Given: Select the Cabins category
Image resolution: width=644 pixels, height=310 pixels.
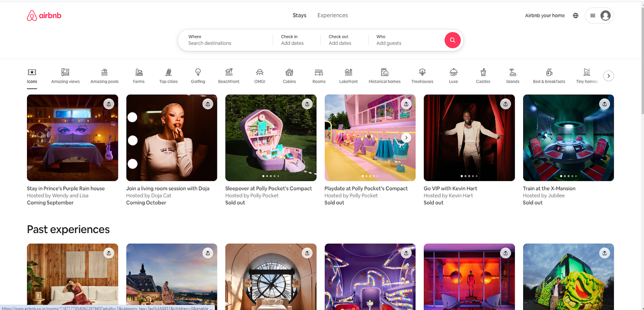Looking at the screenshot, I should point(289,76).
